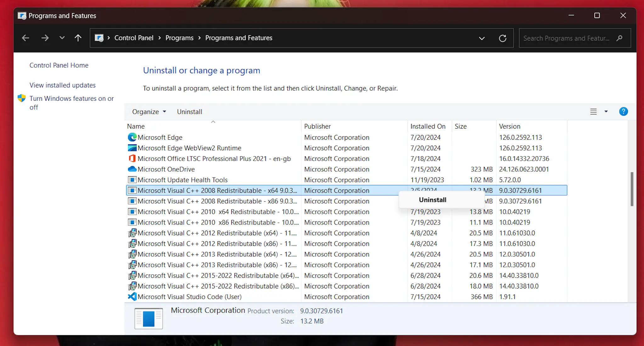Click the 323 MB size cell
Screen dimensions: 644x346
482,169
